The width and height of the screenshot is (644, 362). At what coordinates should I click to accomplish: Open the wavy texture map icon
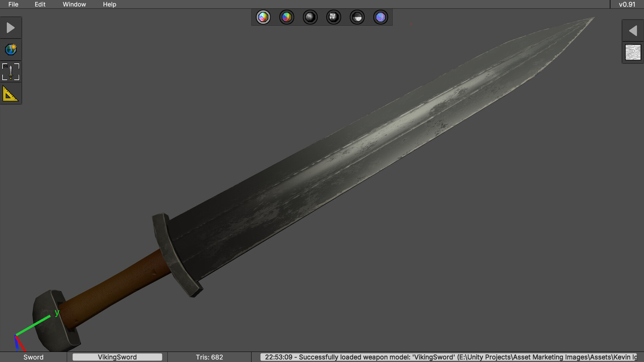[633, 52]
